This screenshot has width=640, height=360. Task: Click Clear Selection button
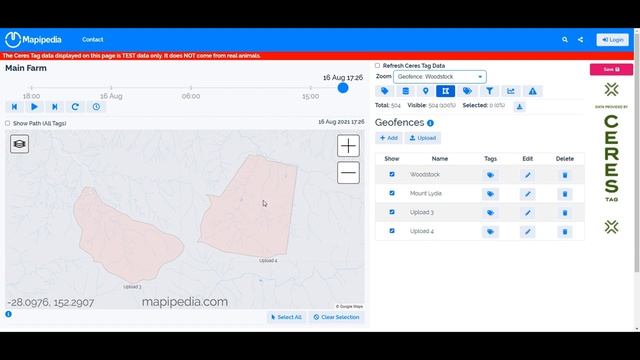(x=336, y=317)
